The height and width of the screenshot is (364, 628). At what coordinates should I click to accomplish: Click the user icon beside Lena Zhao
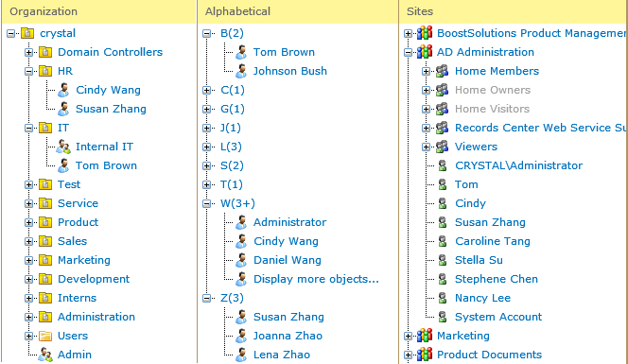click(241, 355)
